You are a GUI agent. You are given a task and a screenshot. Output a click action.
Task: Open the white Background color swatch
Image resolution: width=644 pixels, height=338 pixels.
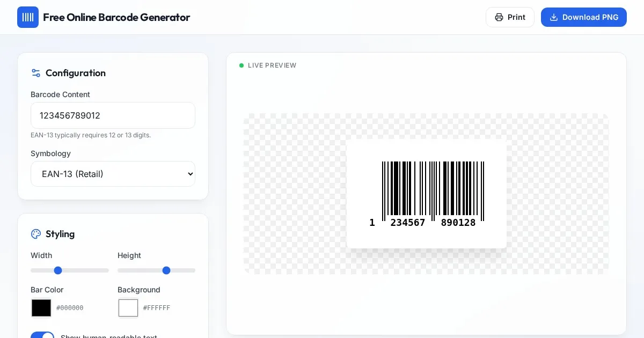(128, 308)
